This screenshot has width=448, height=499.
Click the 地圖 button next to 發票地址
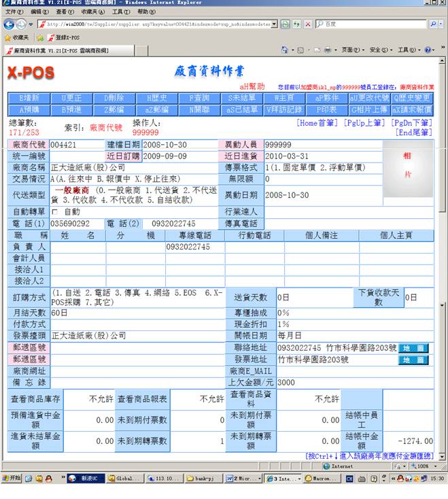click(413, 360)
